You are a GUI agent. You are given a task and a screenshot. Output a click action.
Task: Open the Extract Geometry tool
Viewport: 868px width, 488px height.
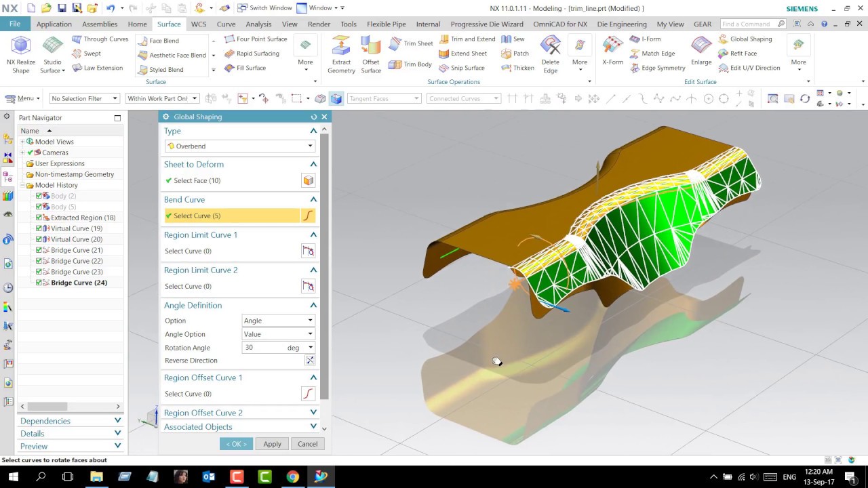pos(341,55)
